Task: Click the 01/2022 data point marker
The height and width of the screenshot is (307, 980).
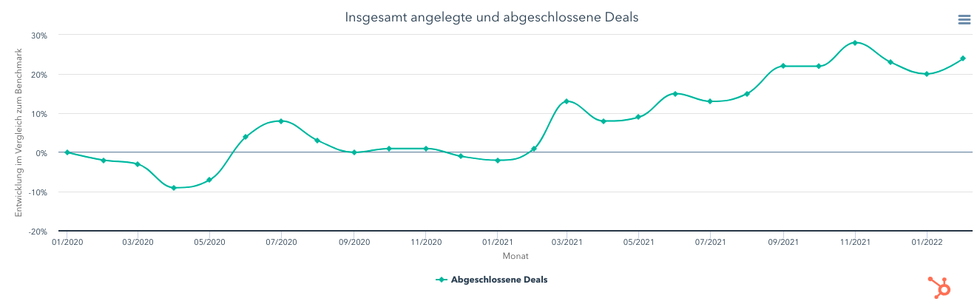Action: pyautogui.click(x=927, y=74)
